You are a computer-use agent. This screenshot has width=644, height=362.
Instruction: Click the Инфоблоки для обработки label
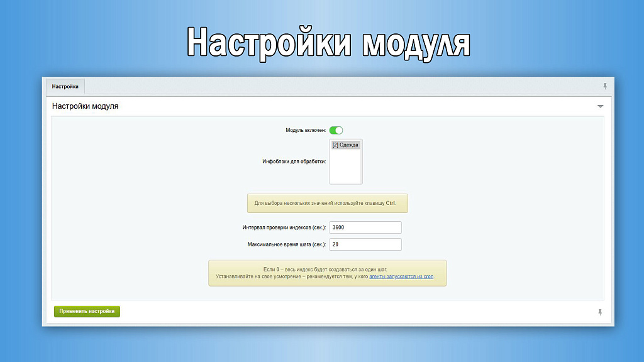pos(294,162)
